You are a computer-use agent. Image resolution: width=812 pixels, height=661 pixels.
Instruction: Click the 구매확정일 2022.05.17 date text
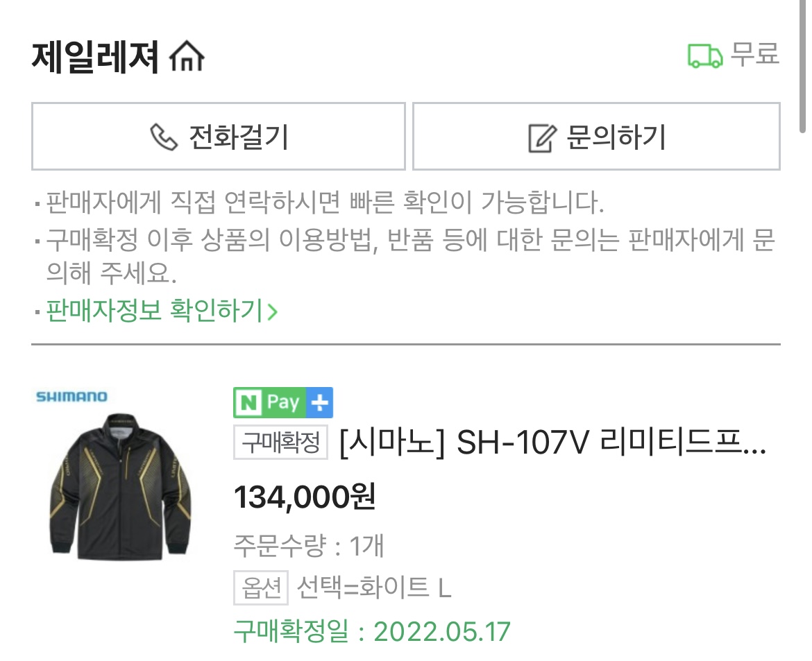tap(372, 632)
